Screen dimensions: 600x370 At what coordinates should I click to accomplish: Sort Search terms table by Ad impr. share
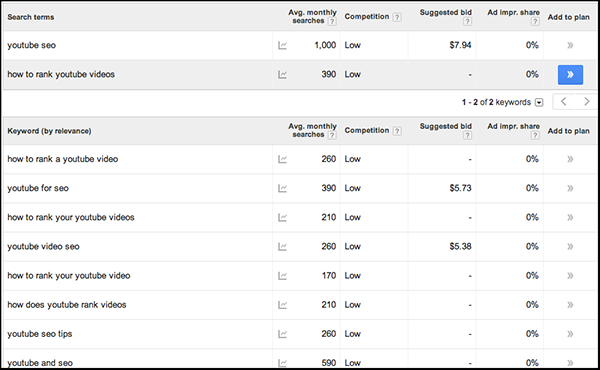514,13
